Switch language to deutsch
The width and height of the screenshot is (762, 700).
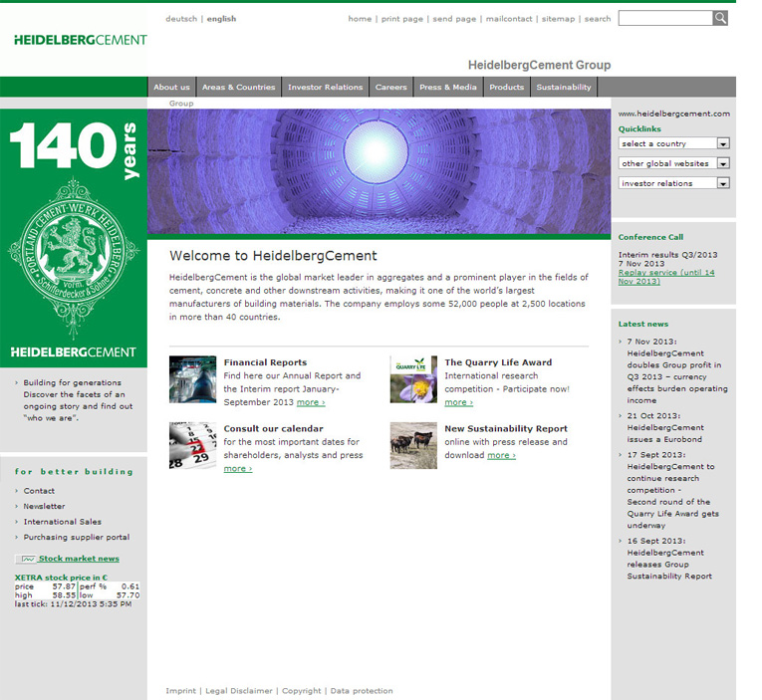(x=181, y=19)
